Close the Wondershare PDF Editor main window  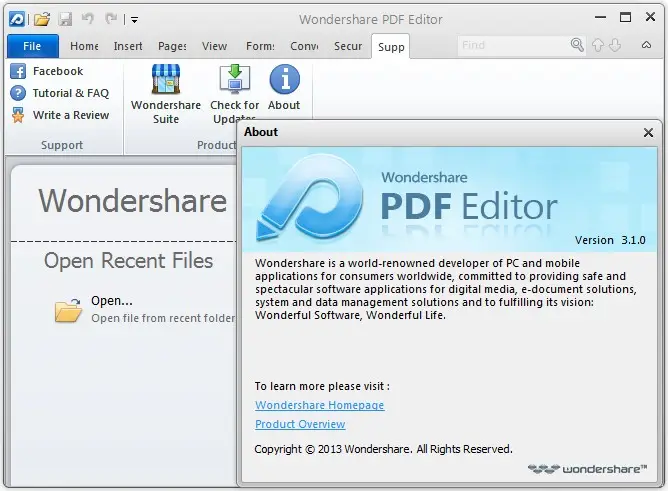tap(650, 17)
